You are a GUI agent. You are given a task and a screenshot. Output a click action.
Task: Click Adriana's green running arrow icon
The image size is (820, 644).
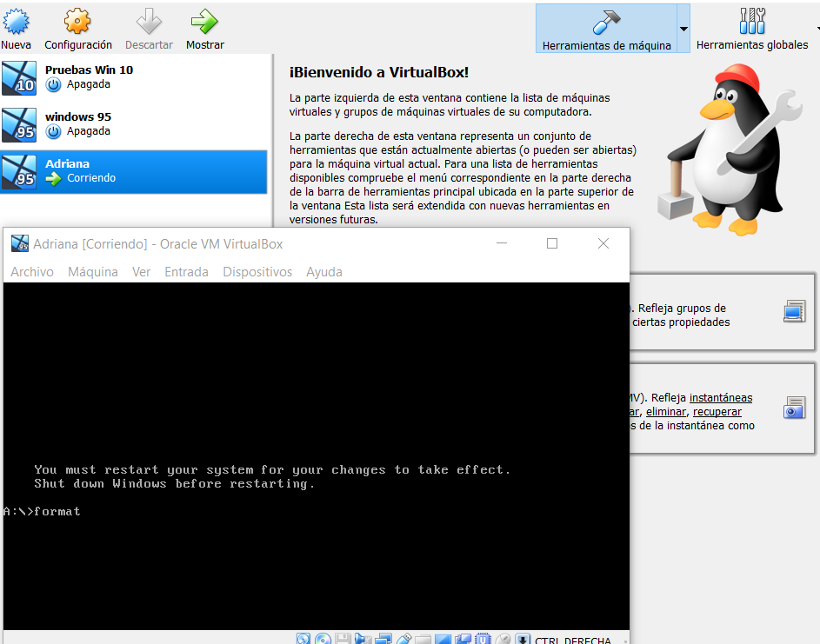click(x=53, y=179)
